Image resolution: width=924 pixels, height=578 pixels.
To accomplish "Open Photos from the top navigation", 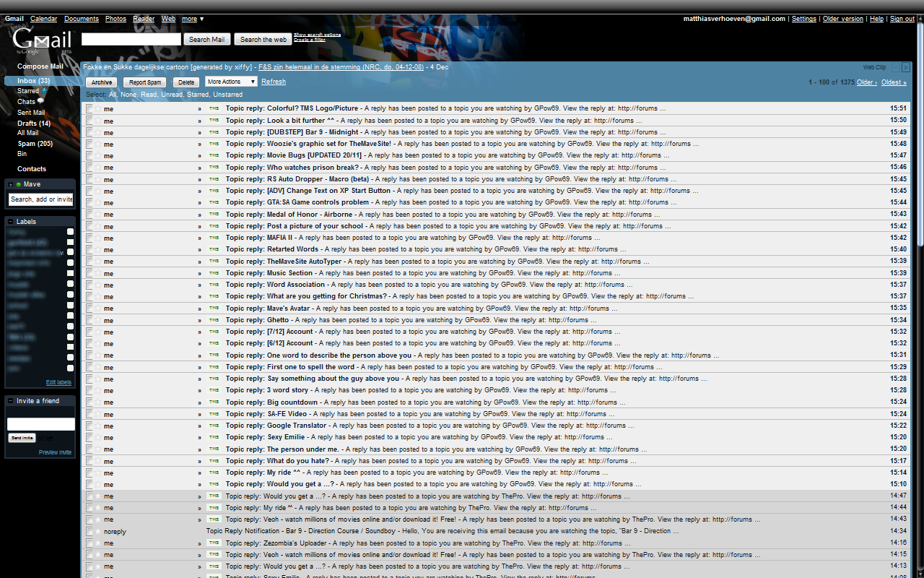I will coord(115,19).
